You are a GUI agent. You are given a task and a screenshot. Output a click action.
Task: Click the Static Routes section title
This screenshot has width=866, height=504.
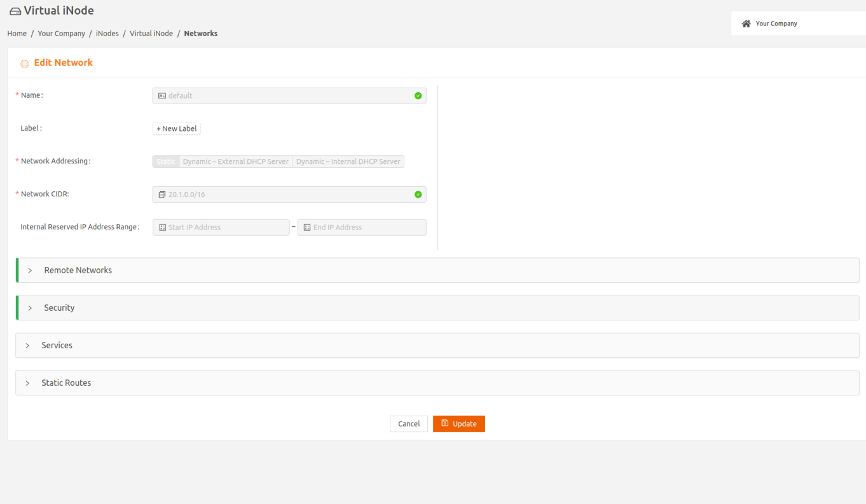[66, 383]
